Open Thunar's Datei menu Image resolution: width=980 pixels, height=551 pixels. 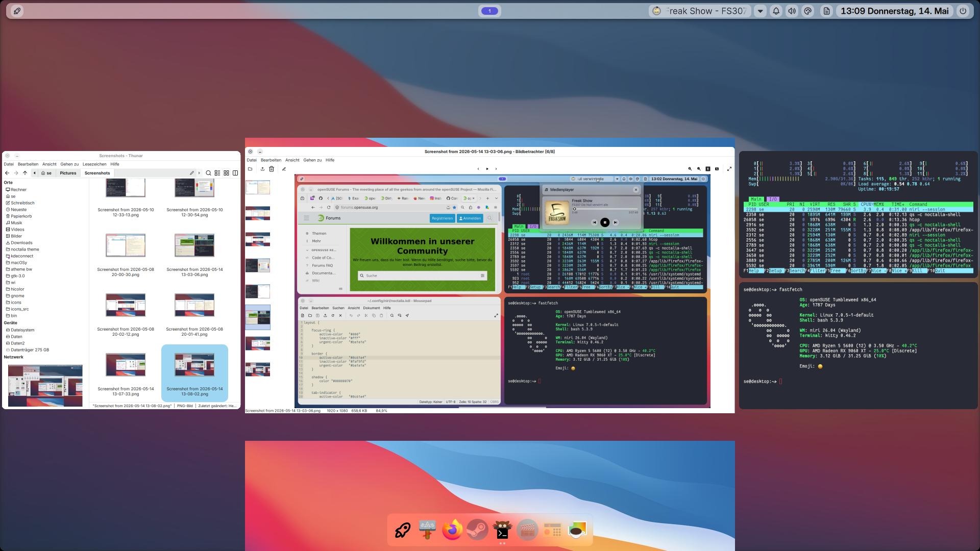[9, 164]
